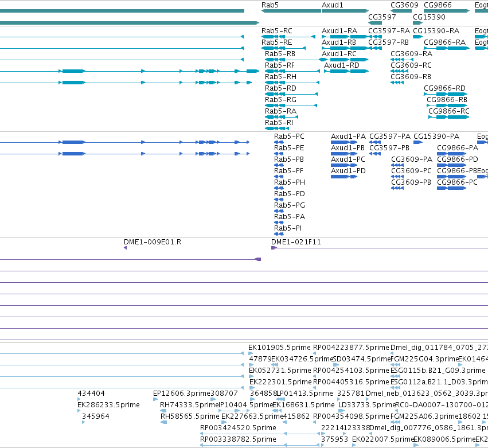Select protein Rab5-PD
This screenshot has height=448, width=488.
pos(290,194)
